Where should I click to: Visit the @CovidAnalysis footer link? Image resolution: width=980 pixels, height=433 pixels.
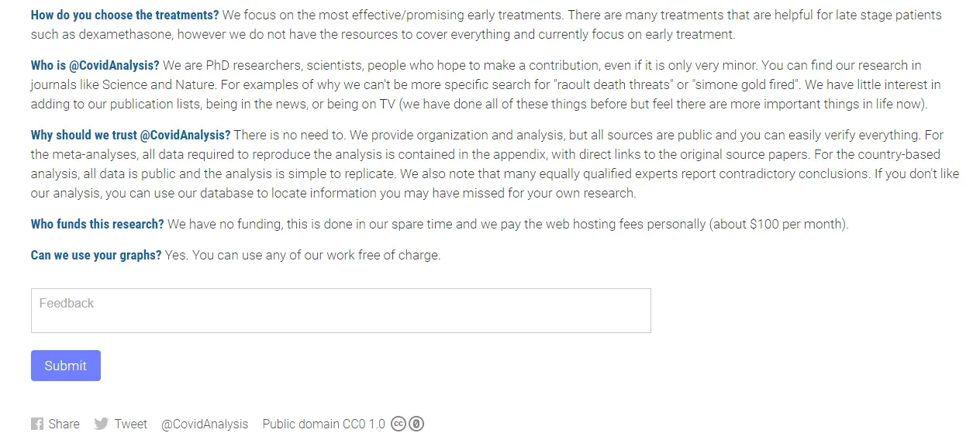click(205, 424)
